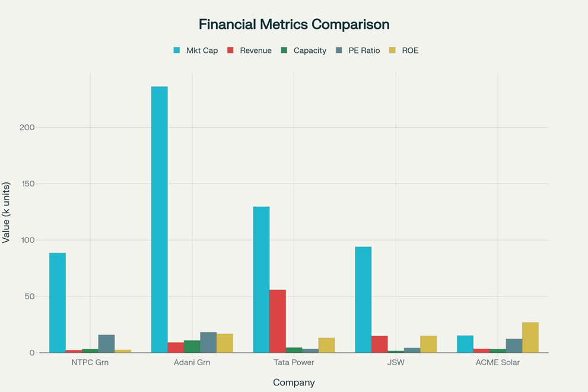Toggle the Mkt Cap legend label
The width and height of the screenshot is (588, 392).
point(202,50)
